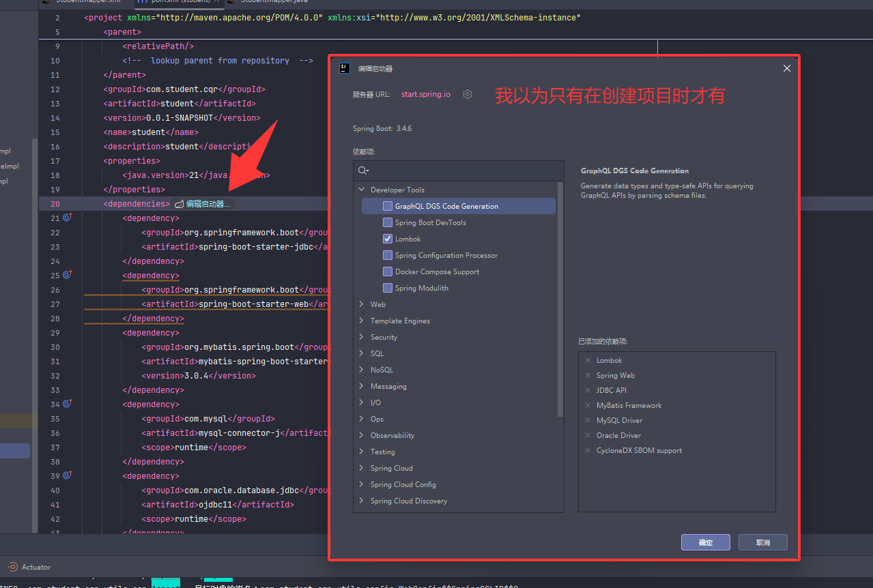The width and height of the screenshot is (873, 588).
Task: Click gutter icon on editor line 34
Action: tap(68, 404)
